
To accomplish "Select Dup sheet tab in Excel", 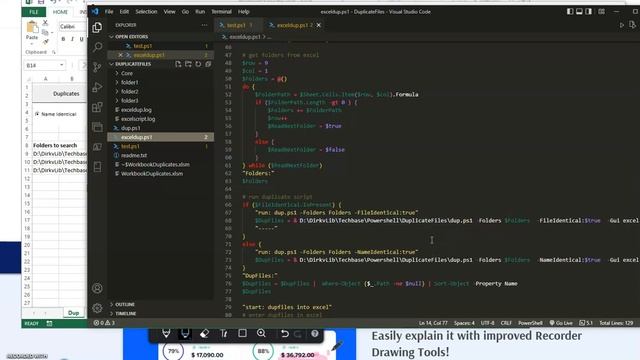I will (73, 313).
